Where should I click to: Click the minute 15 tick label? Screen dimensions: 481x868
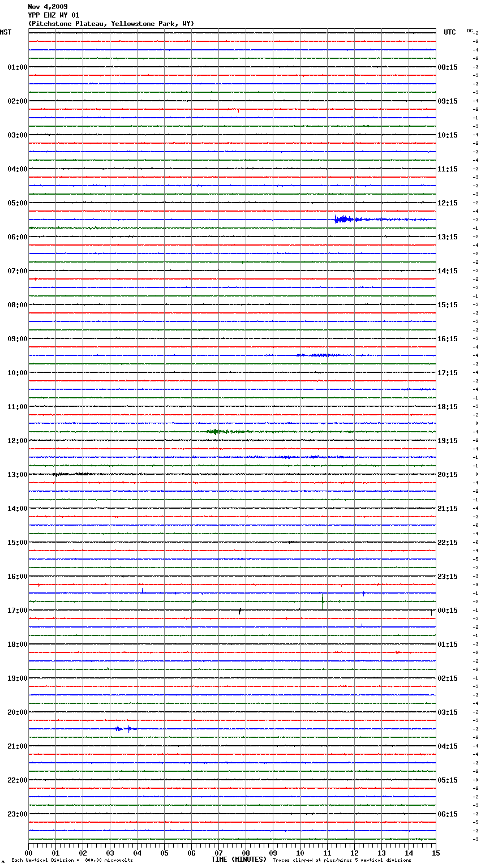[x=435, y=853]
